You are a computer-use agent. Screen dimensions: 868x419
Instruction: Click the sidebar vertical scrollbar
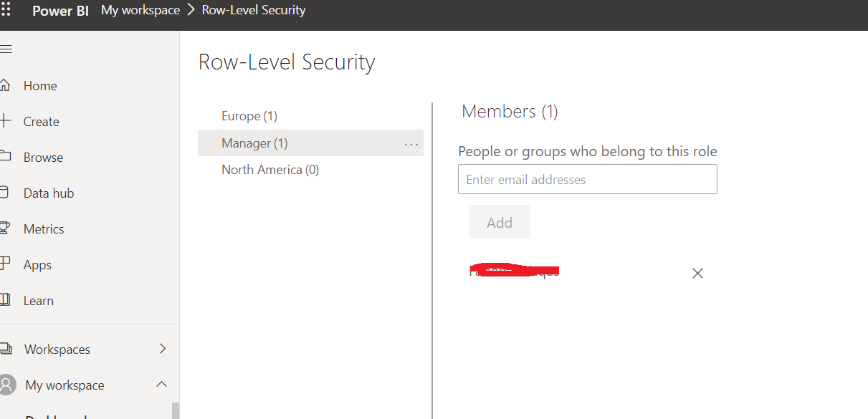(175, 410)
